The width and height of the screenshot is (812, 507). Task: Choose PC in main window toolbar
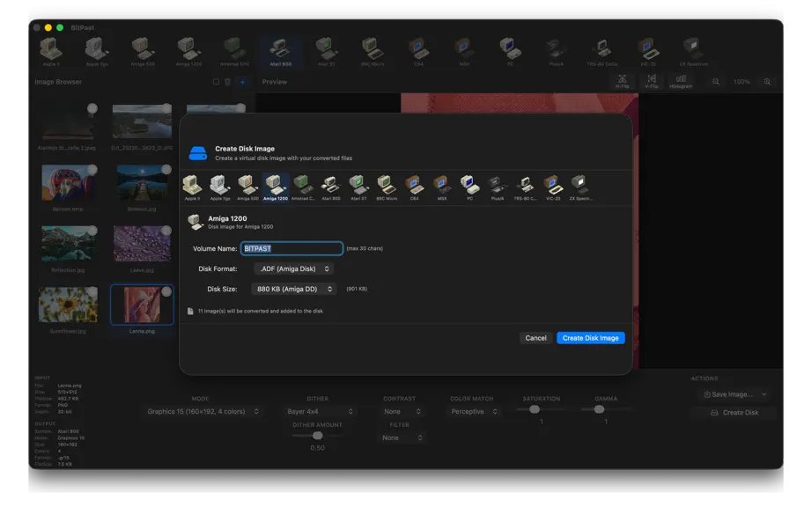510,52
